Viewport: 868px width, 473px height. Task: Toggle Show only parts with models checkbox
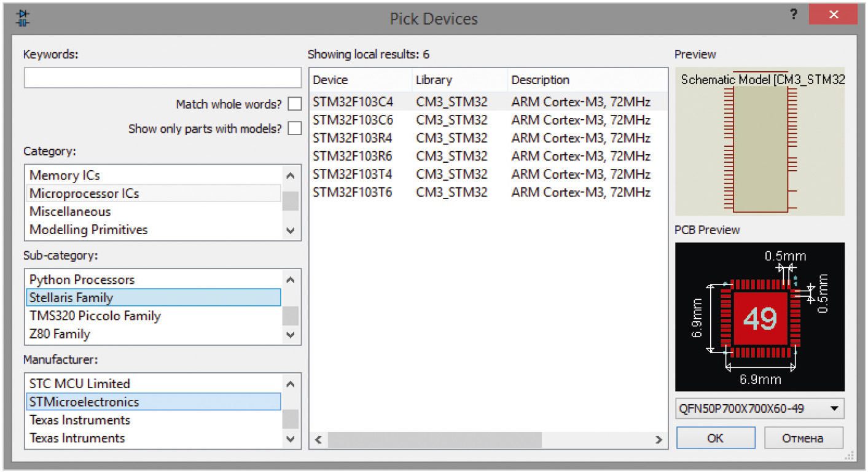[295, 128]
